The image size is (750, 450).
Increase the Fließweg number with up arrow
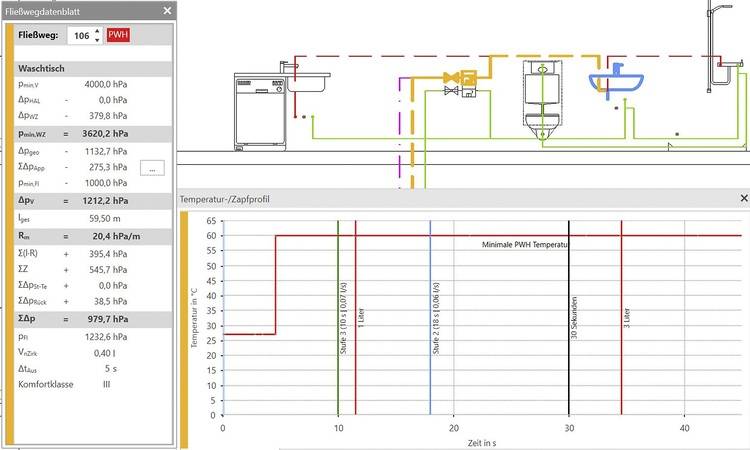[x=96, y=31]
